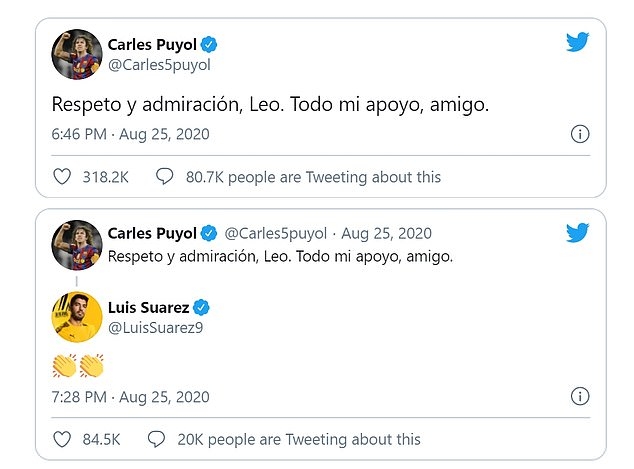Open Luis Suarez's profile avatar

(x=76, y=316)
